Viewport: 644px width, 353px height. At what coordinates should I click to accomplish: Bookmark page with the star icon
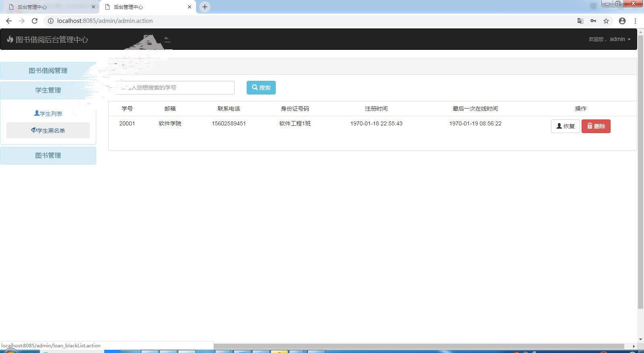(606, 21)
